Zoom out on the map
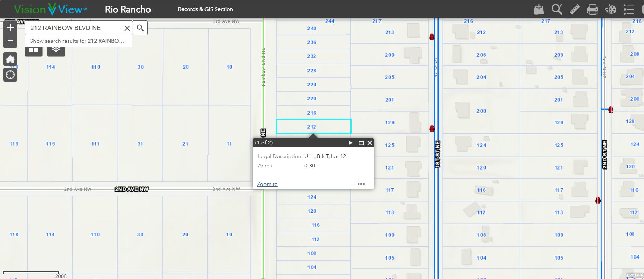 coord(10,41)
